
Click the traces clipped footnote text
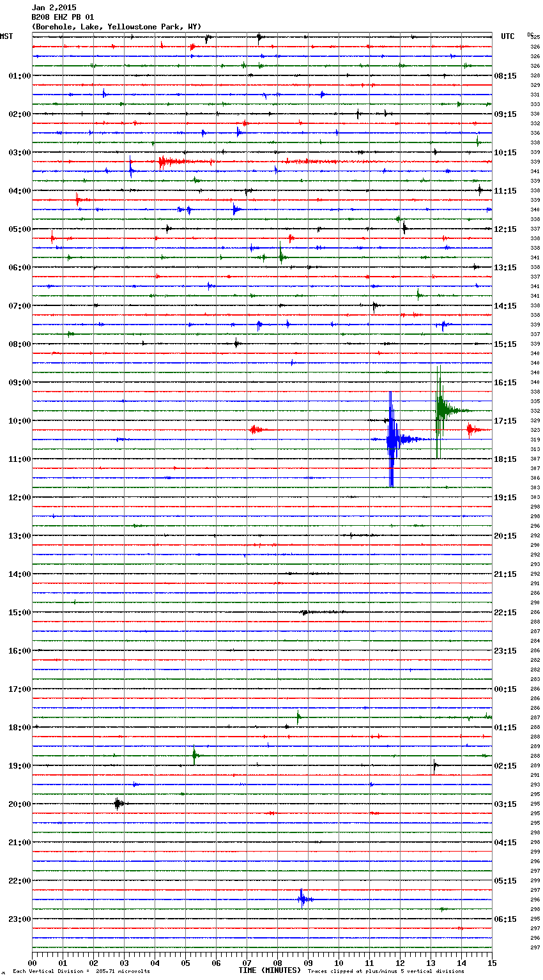[386, 972]
